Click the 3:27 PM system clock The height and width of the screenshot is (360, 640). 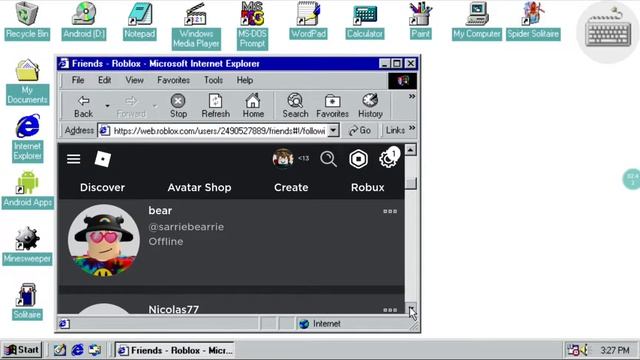(x=615, y=350)
